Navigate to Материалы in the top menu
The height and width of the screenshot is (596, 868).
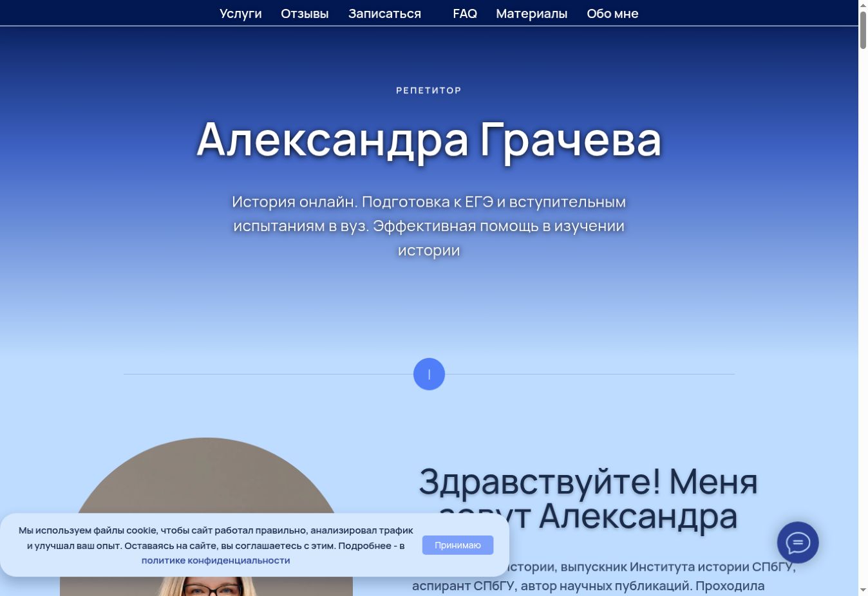[x=532, y=14]
